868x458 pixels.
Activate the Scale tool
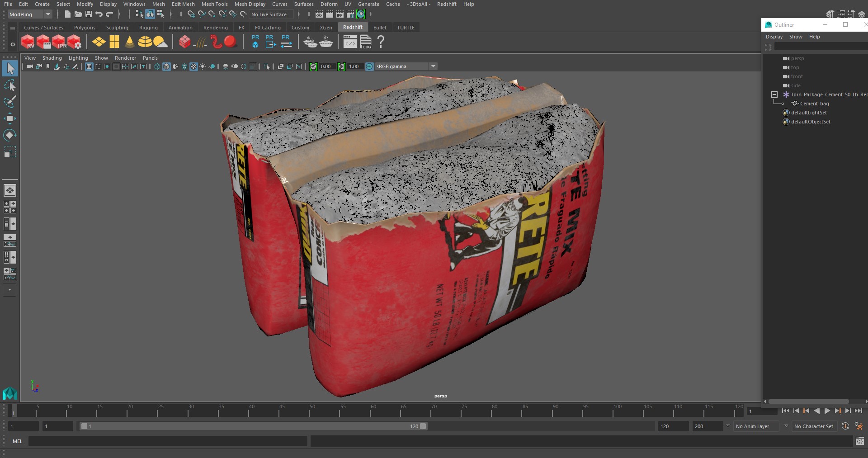pyautogui.click(x=9, y=152)
